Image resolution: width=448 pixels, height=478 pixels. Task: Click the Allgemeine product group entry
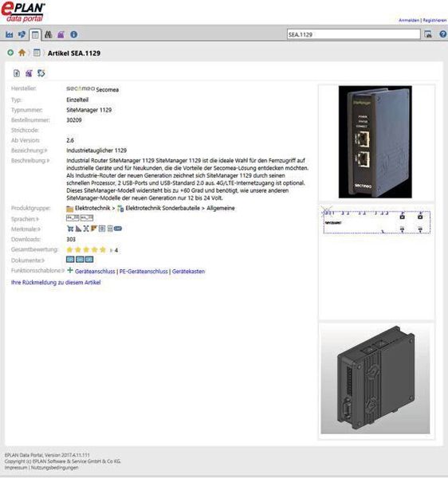pos(221,209)
